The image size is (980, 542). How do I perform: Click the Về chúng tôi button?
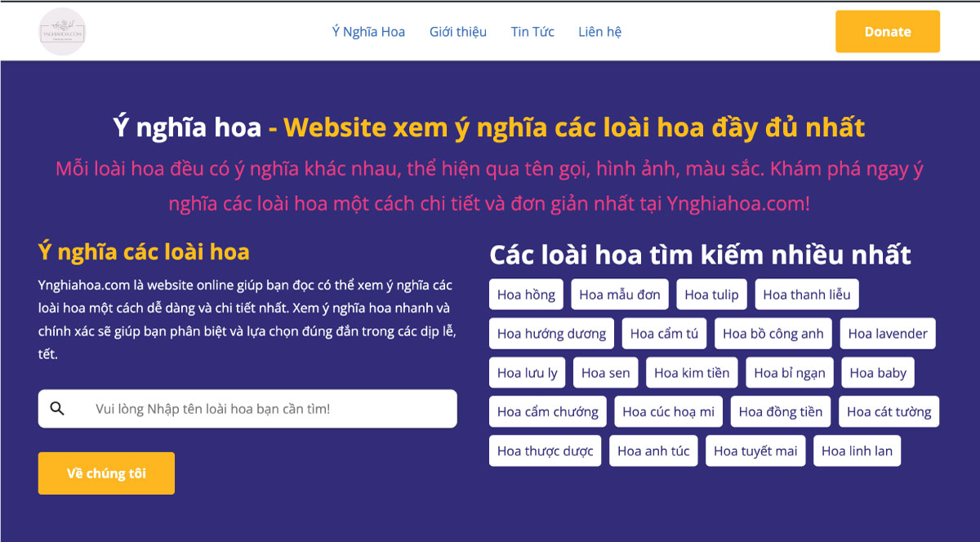106,473
